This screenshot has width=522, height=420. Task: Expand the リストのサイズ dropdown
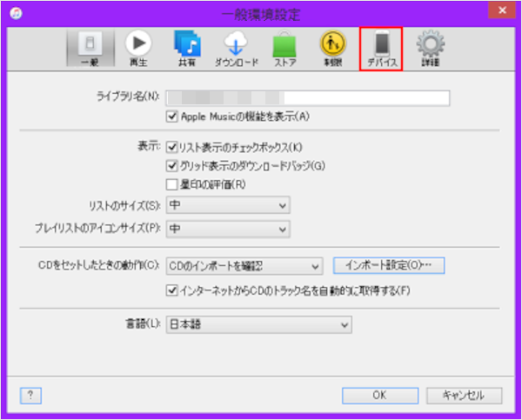click(x=228, y=205)
